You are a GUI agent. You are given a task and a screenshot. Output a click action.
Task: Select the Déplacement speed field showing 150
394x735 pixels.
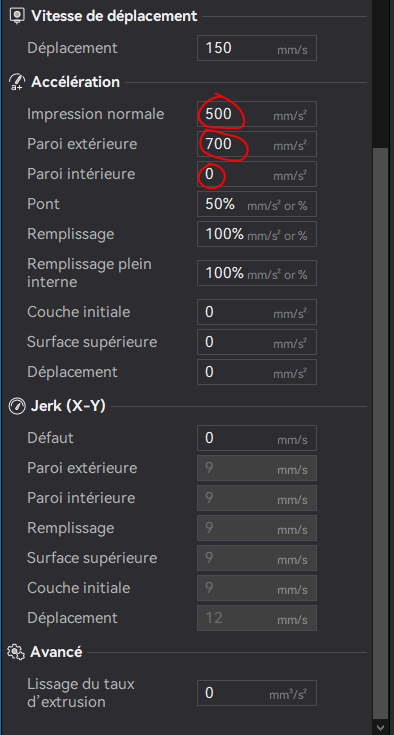click(257, 48)
